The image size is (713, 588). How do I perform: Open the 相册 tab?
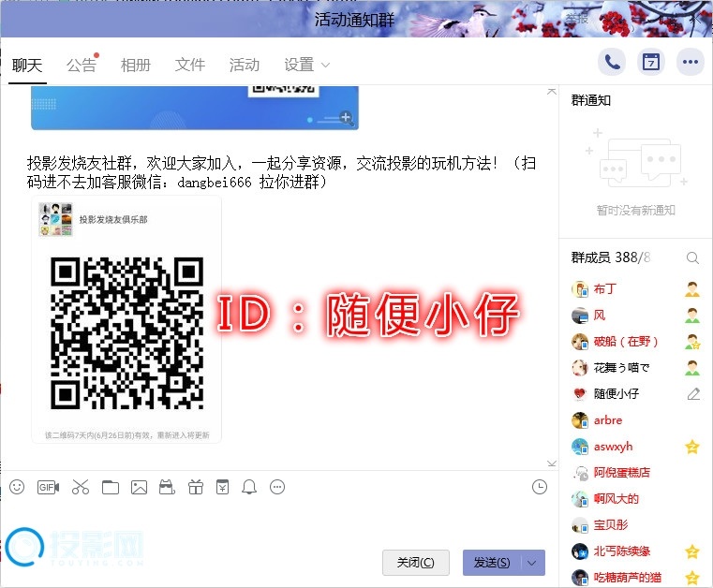[136, 65]
